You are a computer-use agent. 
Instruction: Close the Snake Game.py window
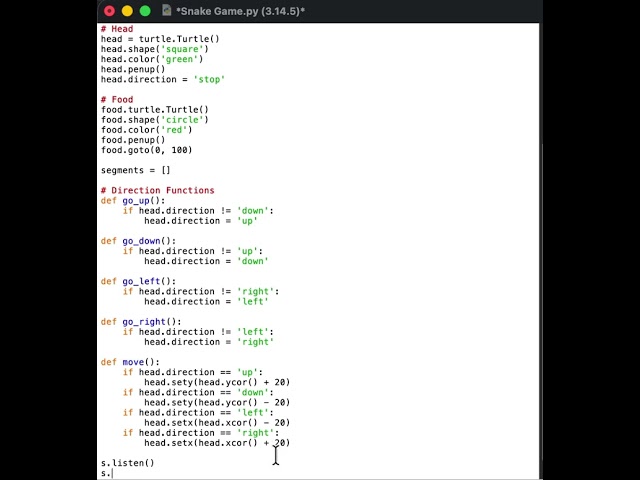click(x=109, y=11)
